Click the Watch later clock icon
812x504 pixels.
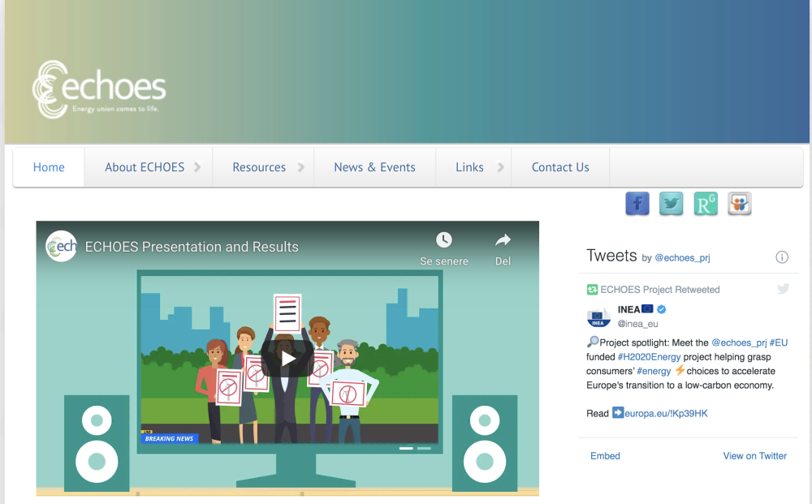tap(444, 239)
